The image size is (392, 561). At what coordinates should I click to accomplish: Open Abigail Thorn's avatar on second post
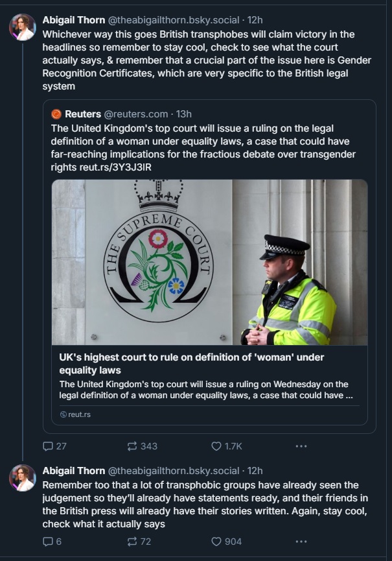click(x=22, y=478)
